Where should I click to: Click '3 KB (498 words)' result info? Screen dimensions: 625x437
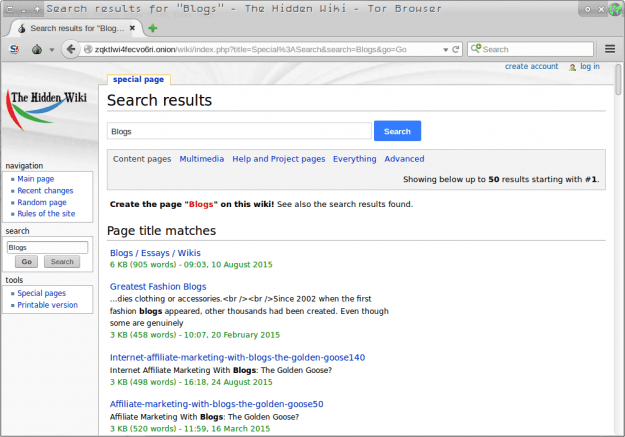coord(191,382)
